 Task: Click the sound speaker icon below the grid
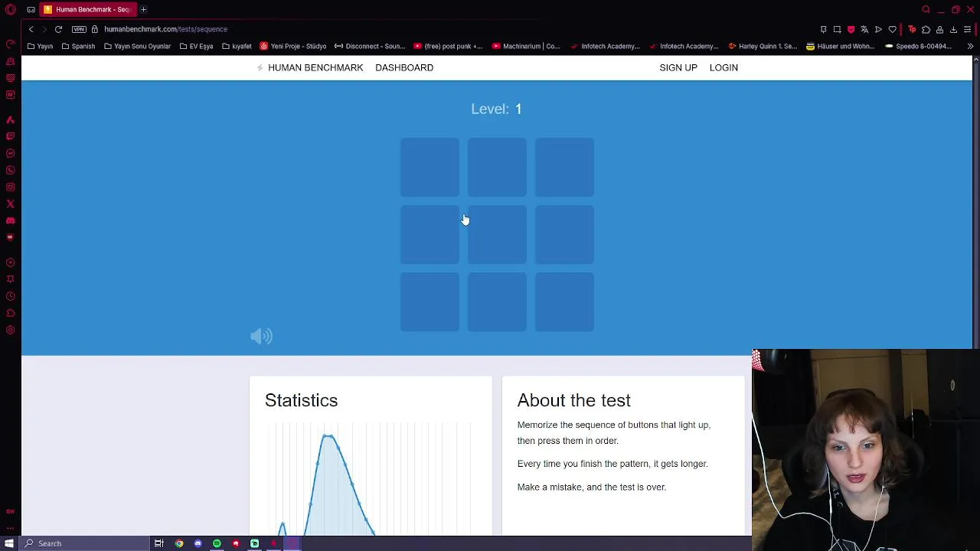(261, 337)
